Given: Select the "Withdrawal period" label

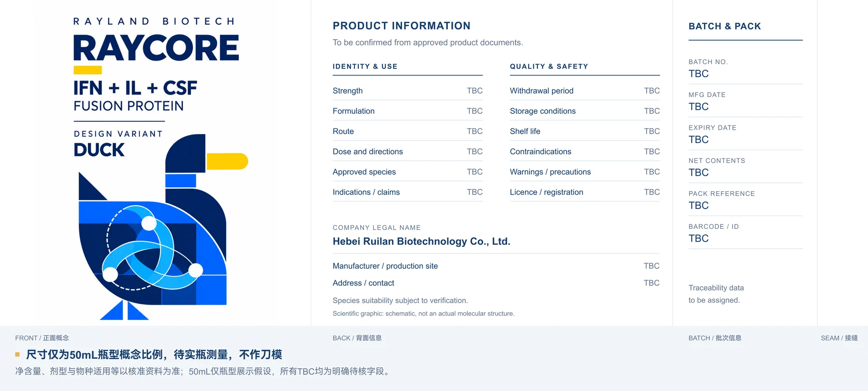Looking at the screenshot, I should 542,91.
